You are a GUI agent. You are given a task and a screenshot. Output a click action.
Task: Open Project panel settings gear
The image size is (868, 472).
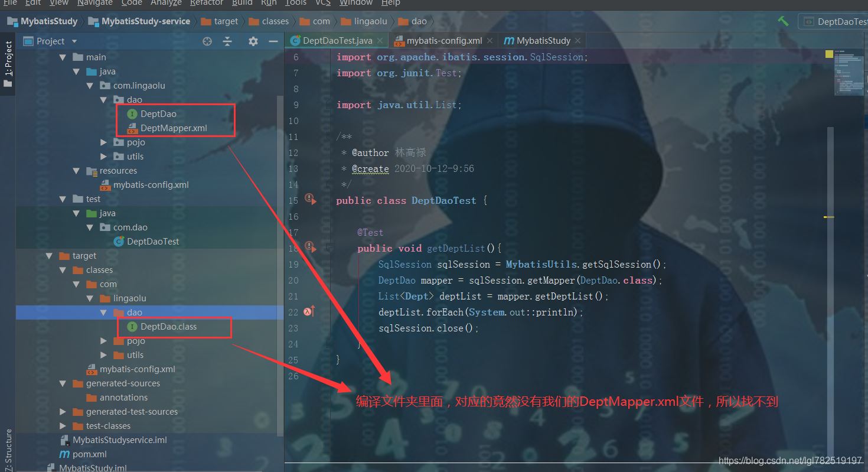pyautogui.click(x=253, y=41)
